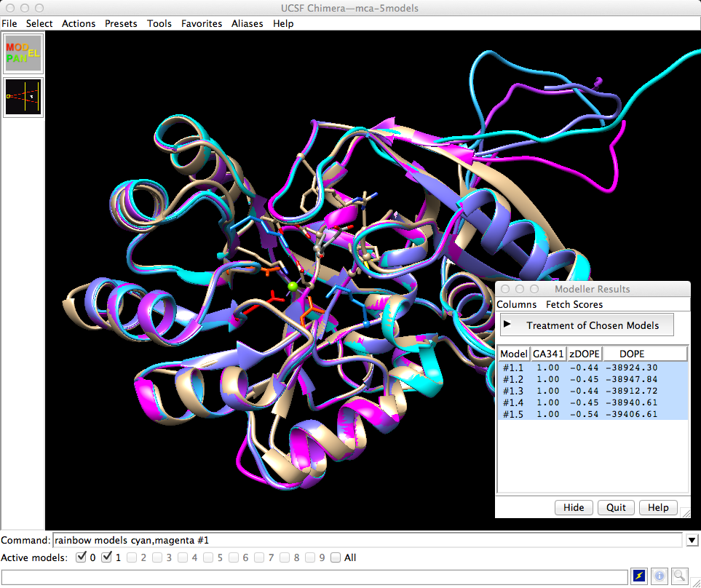Open the Favorites menu
Screen dimensions: 701x588
(x=202, y=23)
